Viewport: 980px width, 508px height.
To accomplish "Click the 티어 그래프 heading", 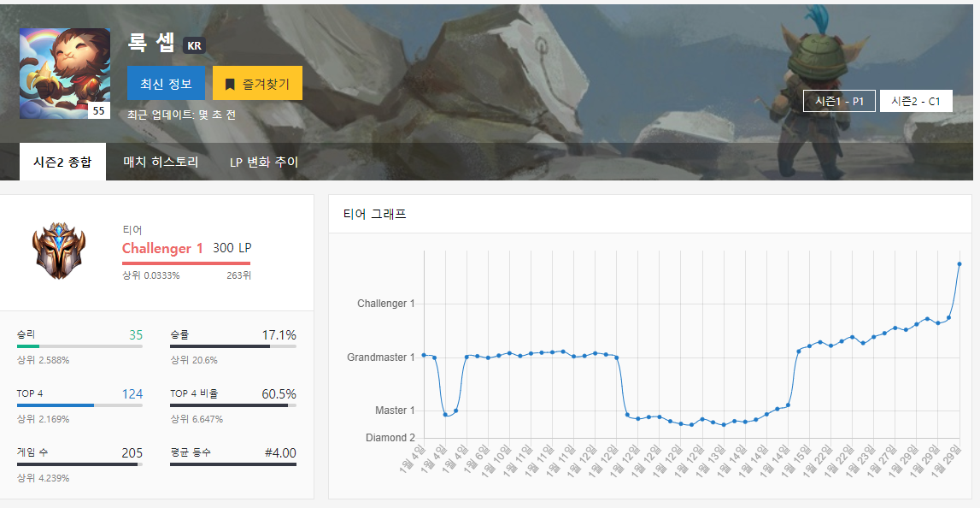I will (x=375, y=214).
